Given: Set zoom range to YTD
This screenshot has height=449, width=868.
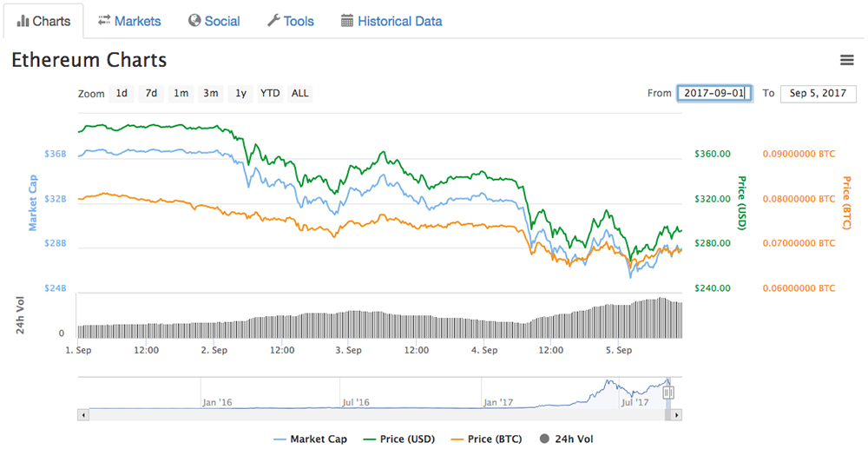Looking at the screenshot, I should point(270,93).
